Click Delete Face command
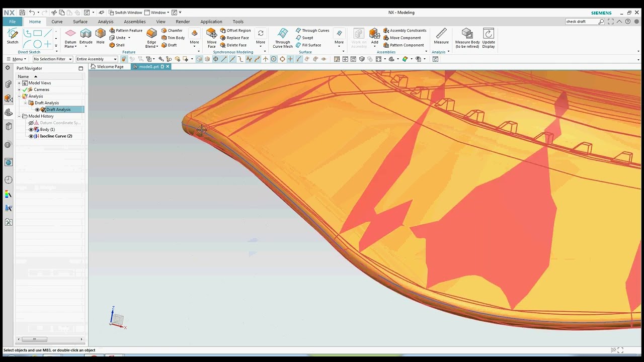 tap(233, 45)
